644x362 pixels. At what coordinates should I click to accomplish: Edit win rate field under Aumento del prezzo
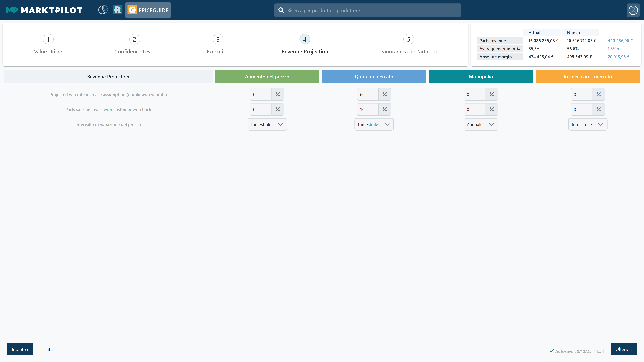coord(261,94)
